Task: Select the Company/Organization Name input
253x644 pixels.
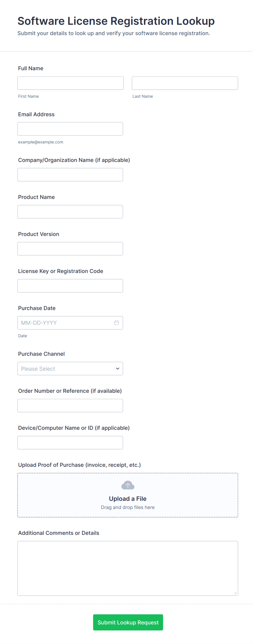Action: (x=70, y=175)
